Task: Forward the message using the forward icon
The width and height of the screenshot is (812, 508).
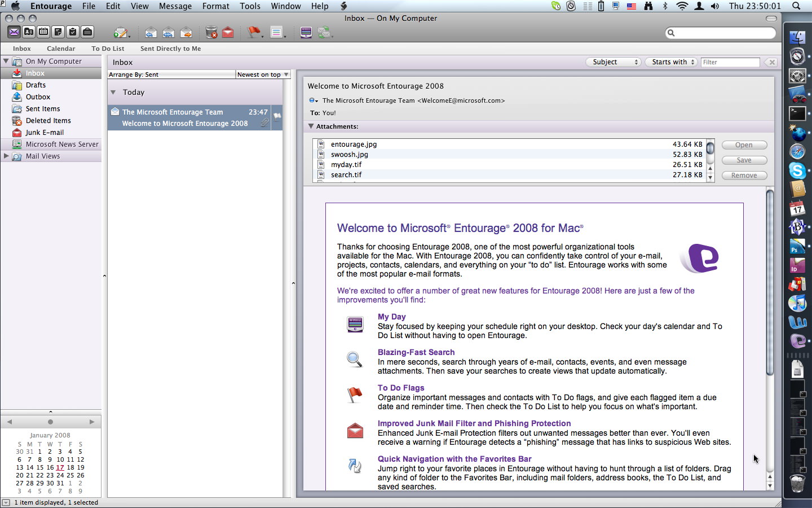Action: point(186,32)
